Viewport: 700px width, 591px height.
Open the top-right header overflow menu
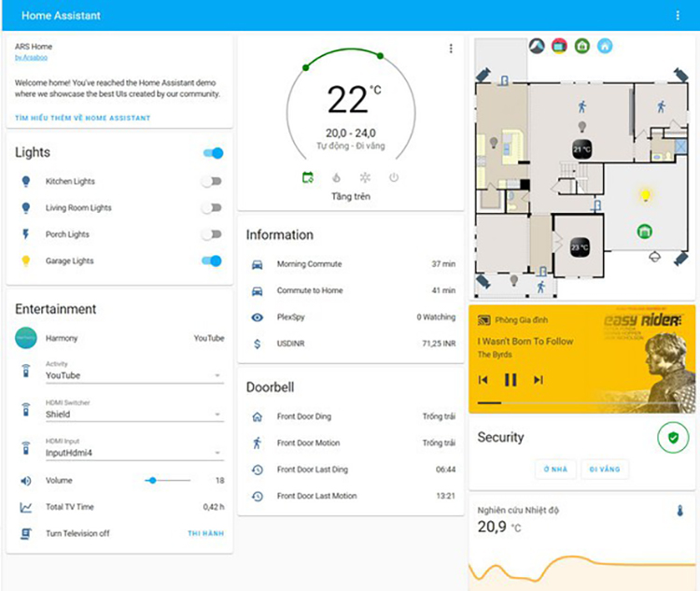click(x=678, y=16)
